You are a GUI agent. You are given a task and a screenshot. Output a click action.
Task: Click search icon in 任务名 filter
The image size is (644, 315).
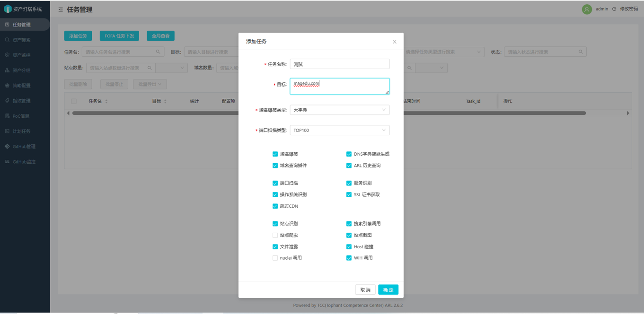158,52
